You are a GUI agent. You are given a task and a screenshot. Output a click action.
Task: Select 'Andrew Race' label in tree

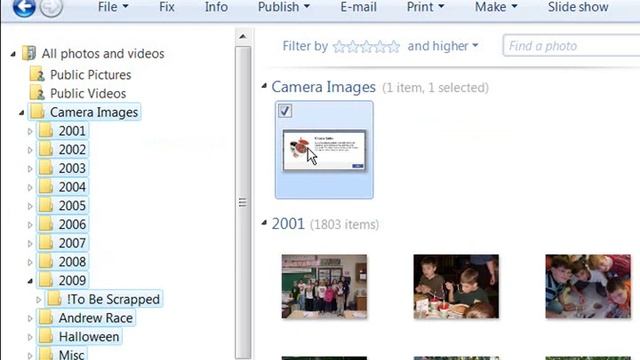[96, 318]
